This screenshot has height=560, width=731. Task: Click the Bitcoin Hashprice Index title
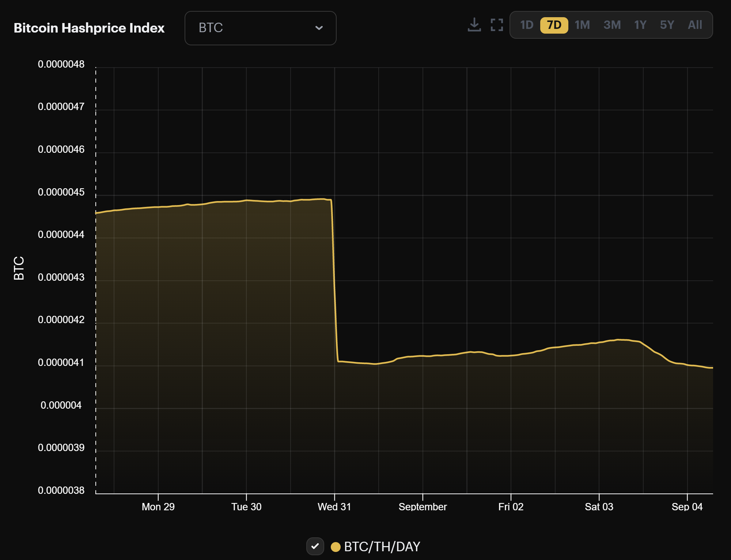(x=89, y=28)
